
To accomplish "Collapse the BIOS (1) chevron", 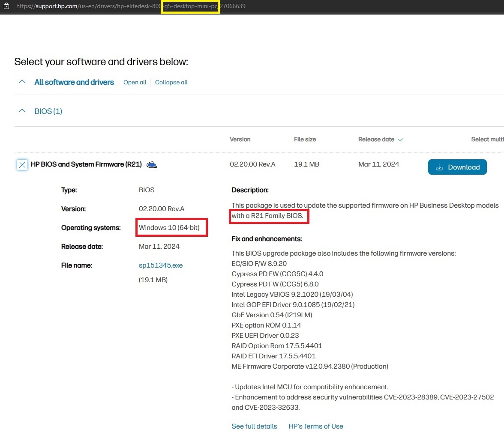I will click(x=22, y=111).
